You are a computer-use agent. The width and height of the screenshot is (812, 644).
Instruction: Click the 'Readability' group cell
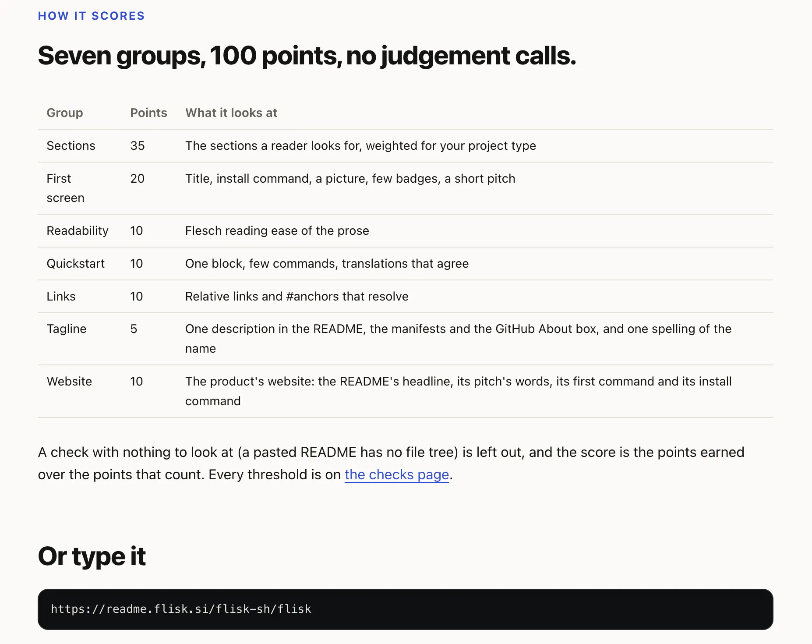click(x=78, y=230)
